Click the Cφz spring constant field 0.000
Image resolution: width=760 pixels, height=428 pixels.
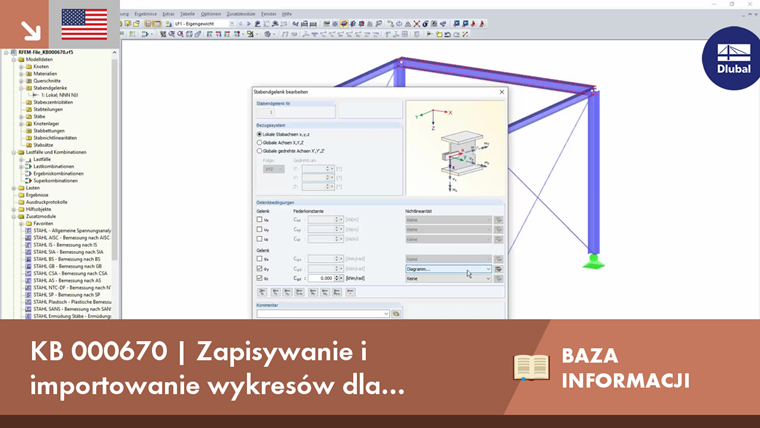321,278
